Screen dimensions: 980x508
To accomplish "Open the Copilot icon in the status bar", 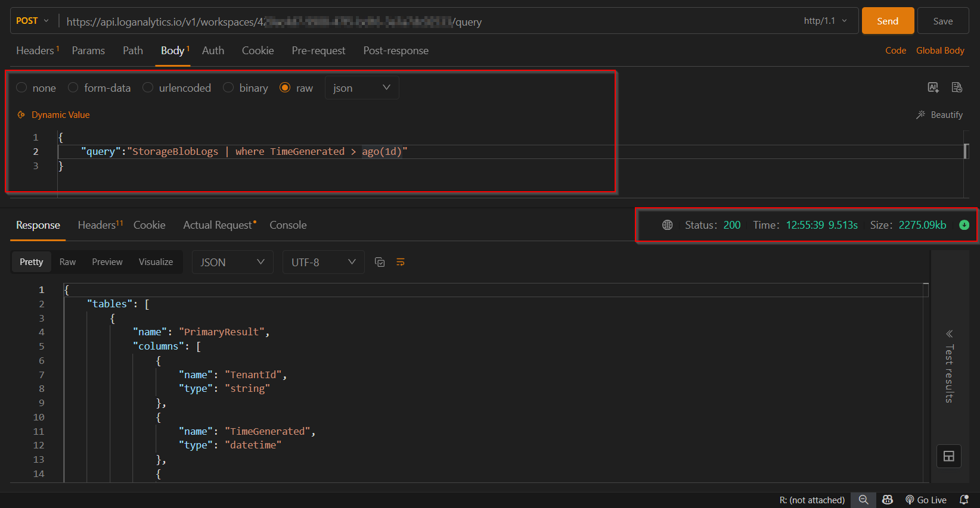I will pyautogui.click(x=888, y=500).
